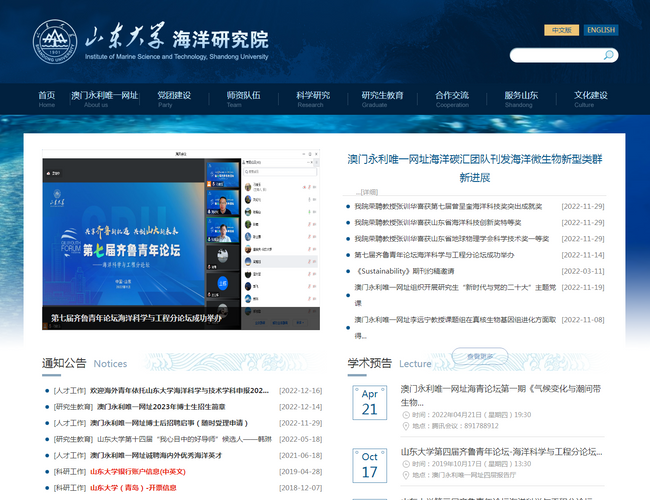Image resolution: width=650 pixels, height=500 pixels.
Task: Open the Oct 17 calendar date icon
Action: click(370, 465)
